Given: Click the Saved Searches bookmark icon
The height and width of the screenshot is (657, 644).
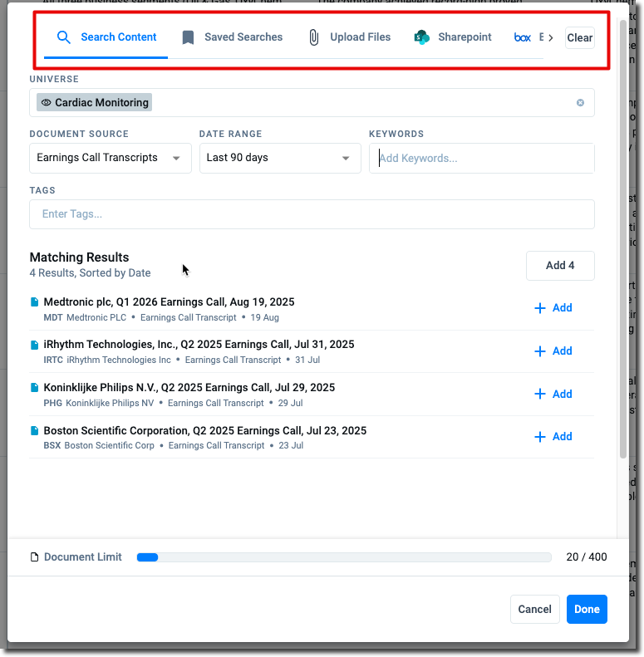Looking at the screenshot, I should [188, 37].
